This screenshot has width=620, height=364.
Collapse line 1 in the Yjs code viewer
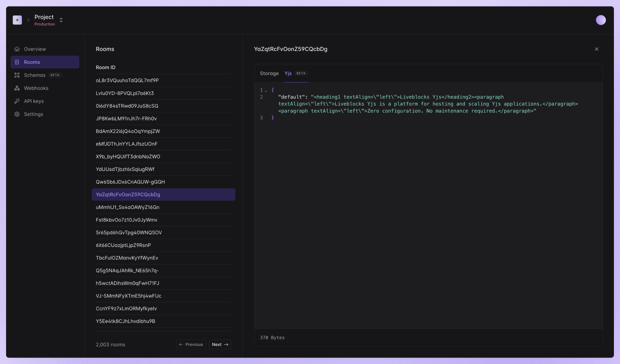click(x=266, y=90)
